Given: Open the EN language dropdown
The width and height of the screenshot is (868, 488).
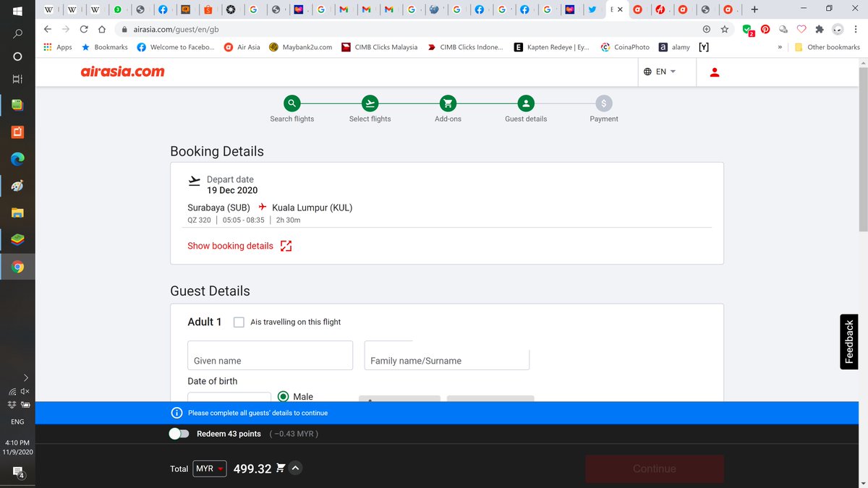Looking at the screenshot, I should (659, 72).
